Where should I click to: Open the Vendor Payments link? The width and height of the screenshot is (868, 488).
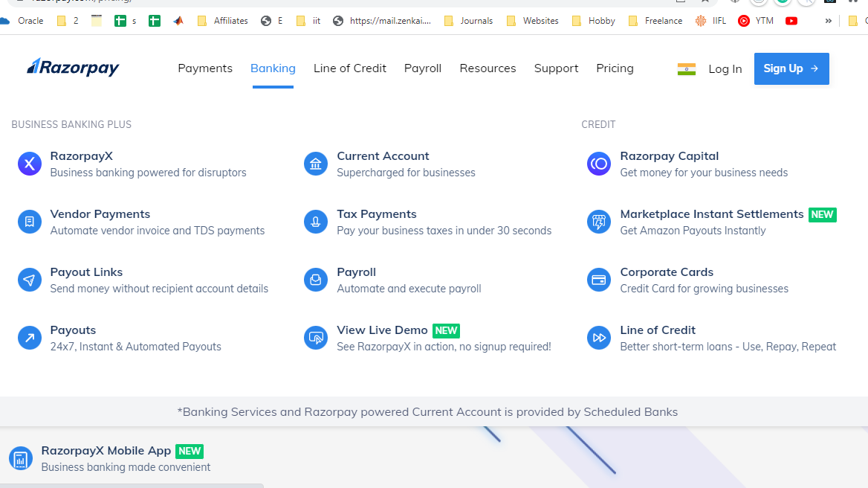(100, 213)
